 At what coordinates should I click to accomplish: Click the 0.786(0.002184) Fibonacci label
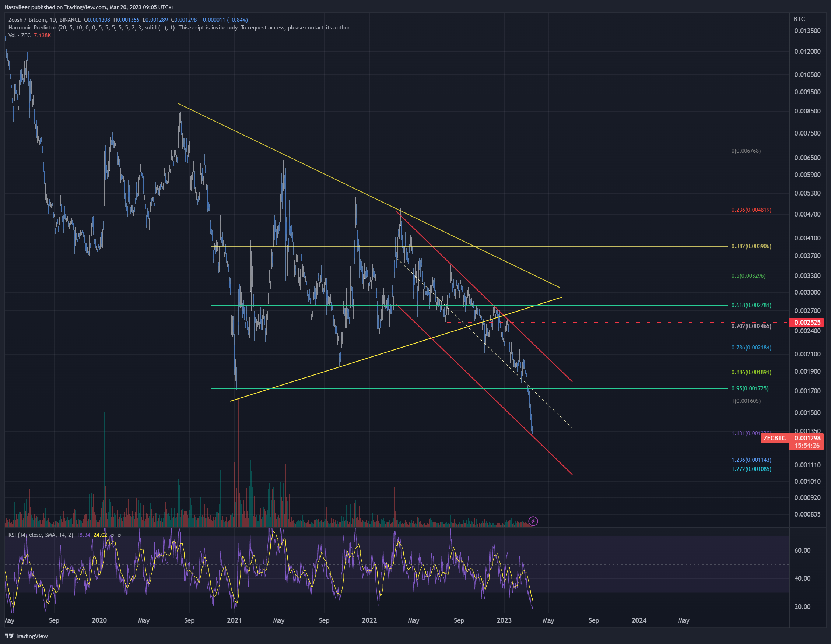click(751, 348)
